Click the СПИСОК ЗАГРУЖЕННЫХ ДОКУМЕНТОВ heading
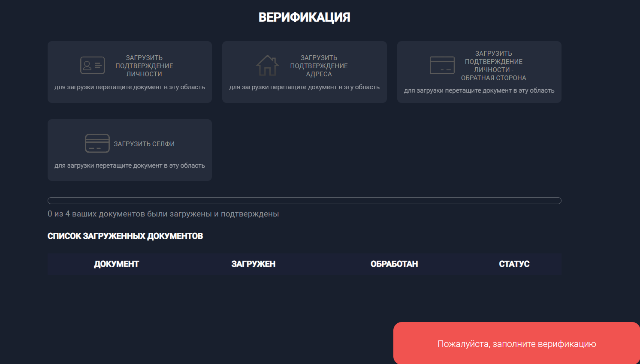The image size is (640, 364). [x=125, y=236]
